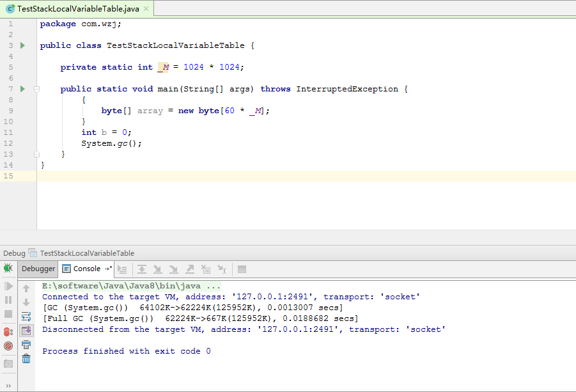Close the TestStackLocalVariableTable.java tab
This screenshot has width=576, height=392.
click(146, 9)
